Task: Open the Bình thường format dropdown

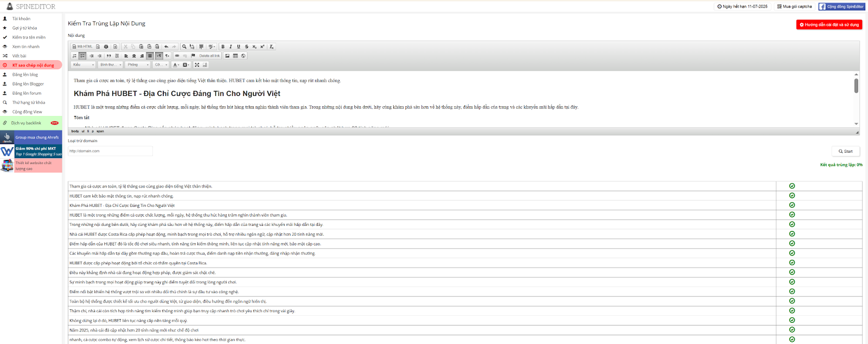Action: pos(111,64)
